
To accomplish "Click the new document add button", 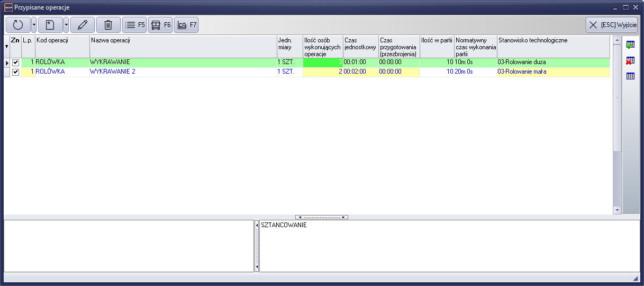I will pyautogui.click(x=50, y=25).
